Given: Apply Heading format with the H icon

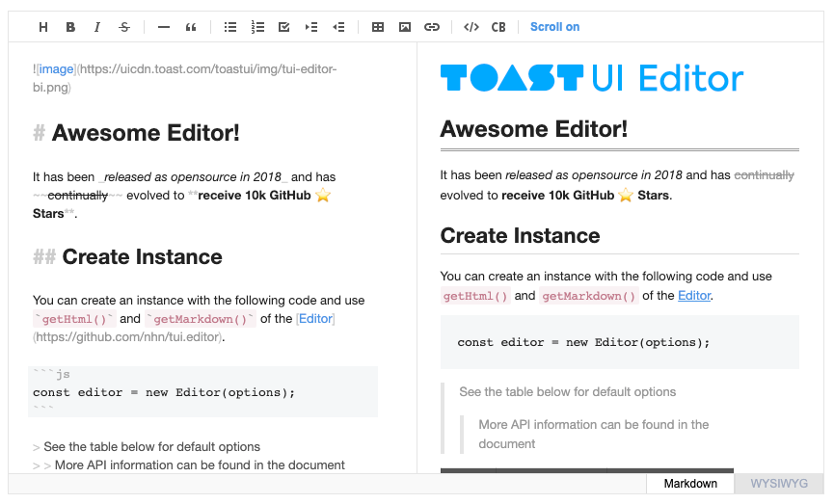Looking at the screenshot, I should [x=43, y=27].
